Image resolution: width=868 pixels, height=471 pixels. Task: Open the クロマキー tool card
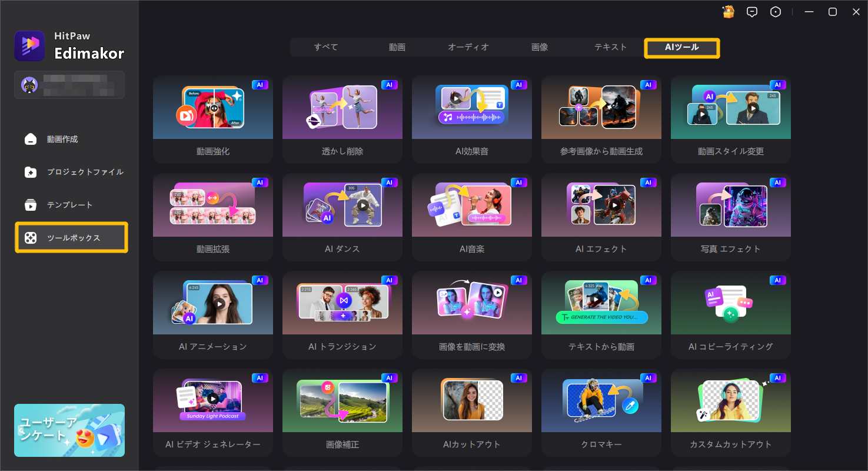click(601, 413)
